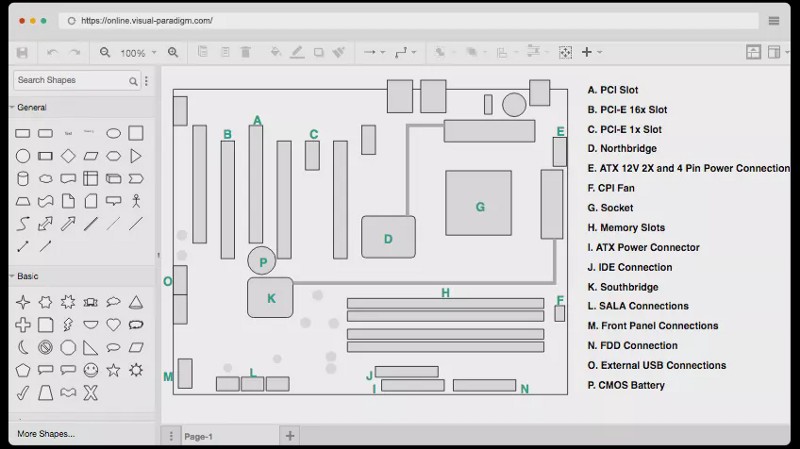800x449 pixels.
Task: Click the save diagram icon
Action: pos(22,52)
